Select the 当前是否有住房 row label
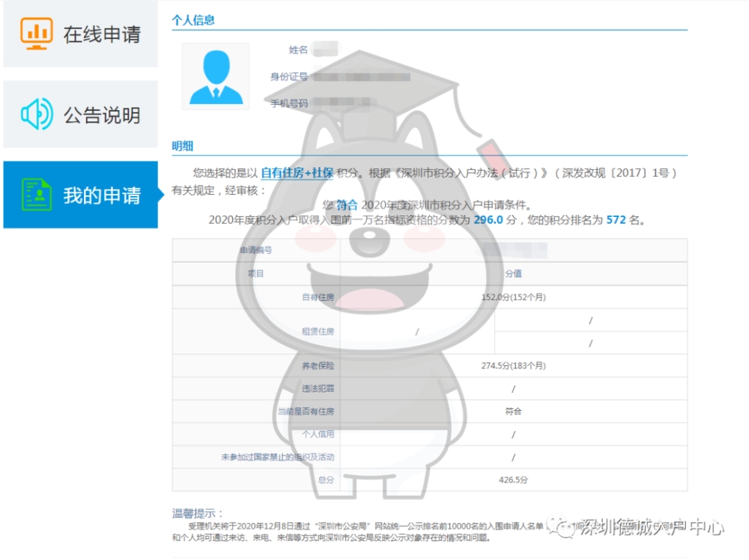Viewport: 749px width, 560px height. 306,411
